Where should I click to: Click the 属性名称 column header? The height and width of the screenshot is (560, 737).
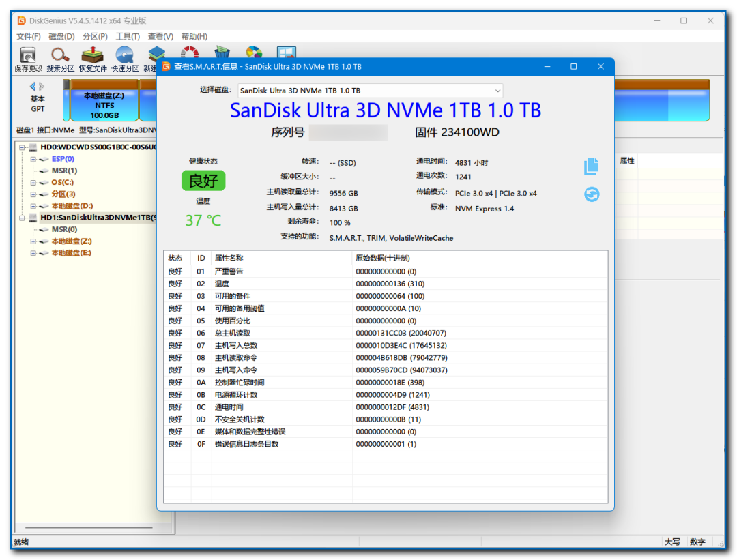pyautogui.click(x=282, y=258)
